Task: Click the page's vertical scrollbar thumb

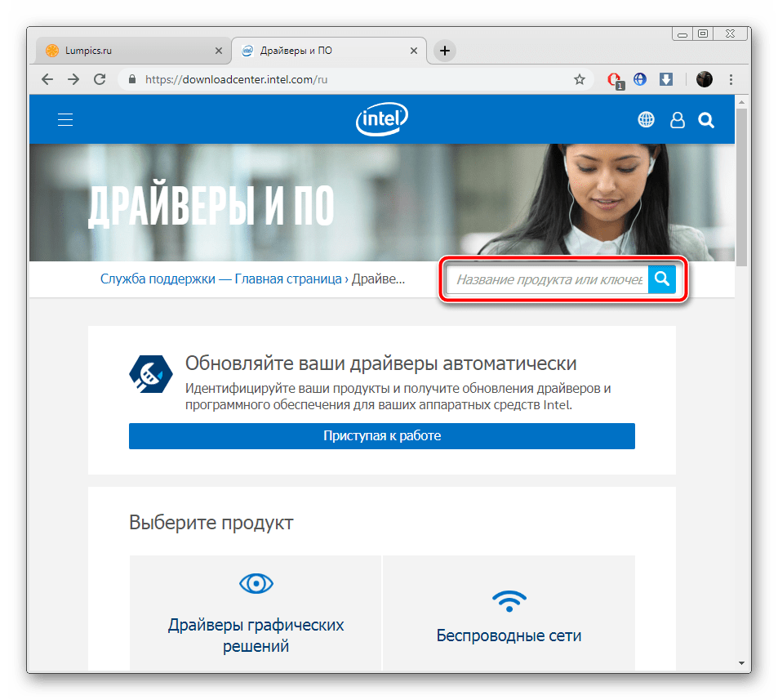Action: point(741,184)
